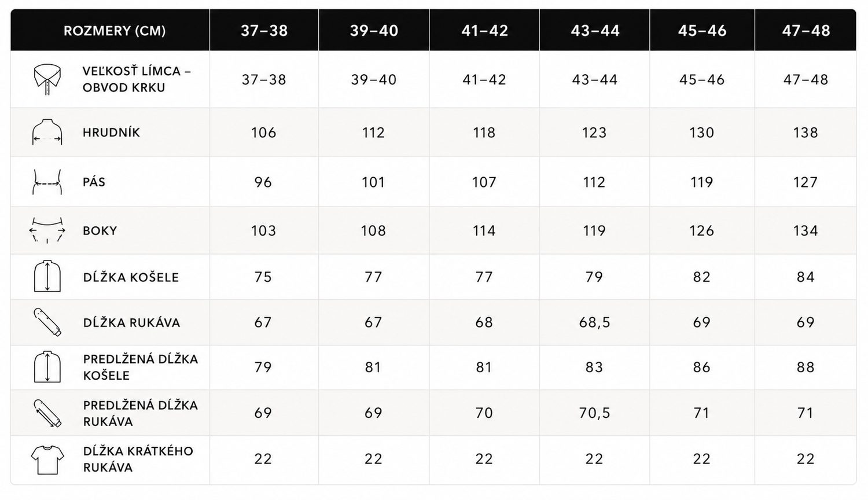This screenshot has width=868, height=500.
Task: Click the Rozmery (CM) header cell
Action: coord(115,31)
